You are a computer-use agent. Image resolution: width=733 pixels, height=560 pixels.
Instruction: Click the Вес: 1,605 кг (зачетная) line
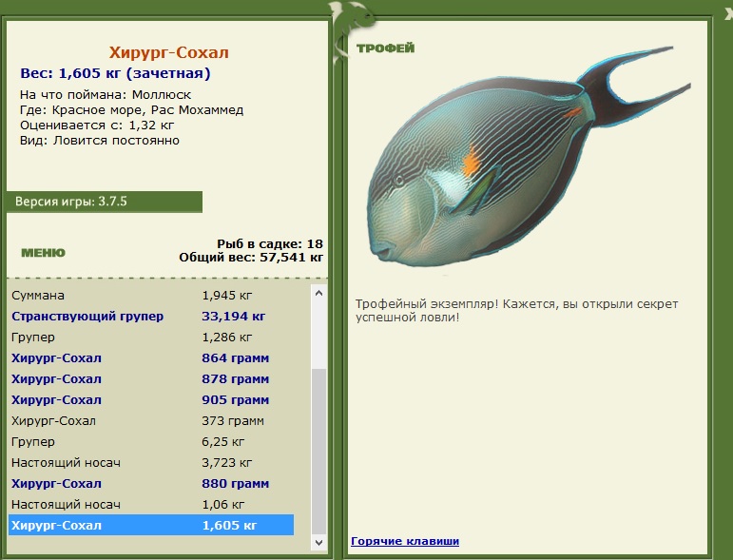115,73
